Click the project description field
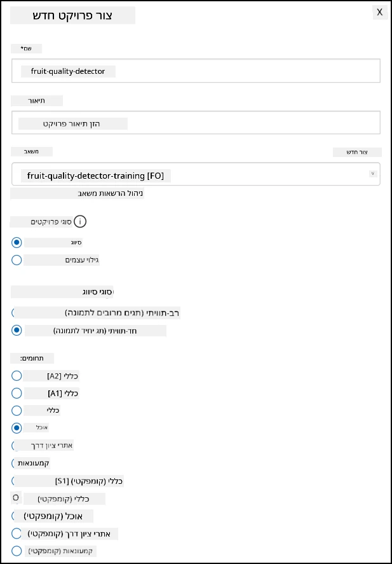This screenshot has width=392, height=564. (x=196, y=123)
